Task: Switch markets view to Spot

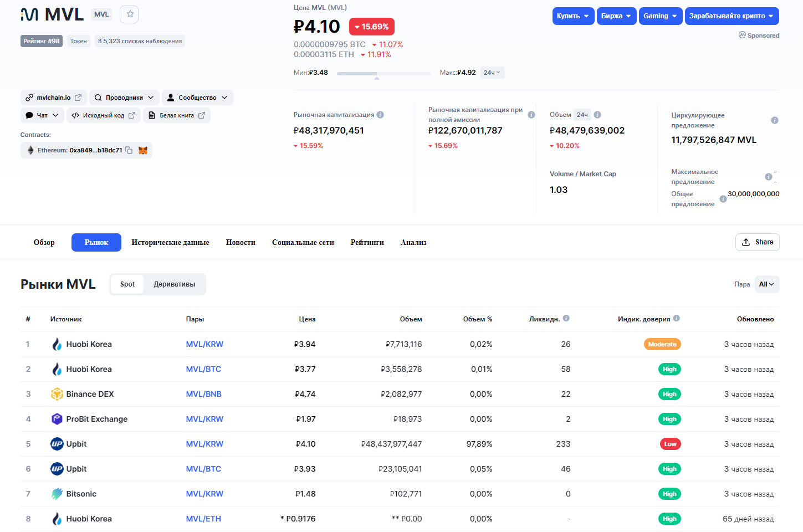Action: (127, 284)
